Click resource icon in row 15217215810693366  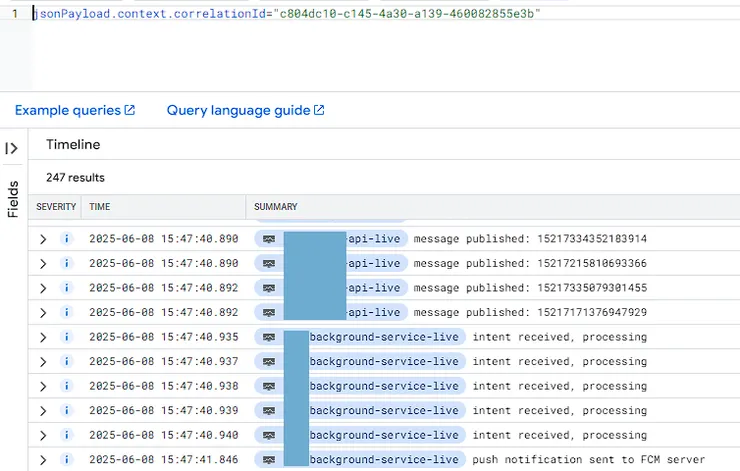pyautogui.click(x=269, y=263)
